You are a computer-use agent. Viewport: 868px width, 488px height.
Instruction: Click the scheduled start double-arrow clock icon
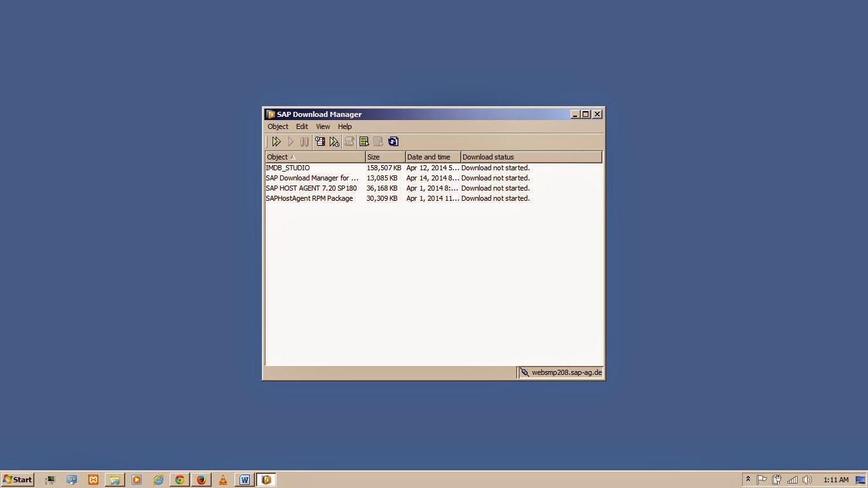[334, 142]
